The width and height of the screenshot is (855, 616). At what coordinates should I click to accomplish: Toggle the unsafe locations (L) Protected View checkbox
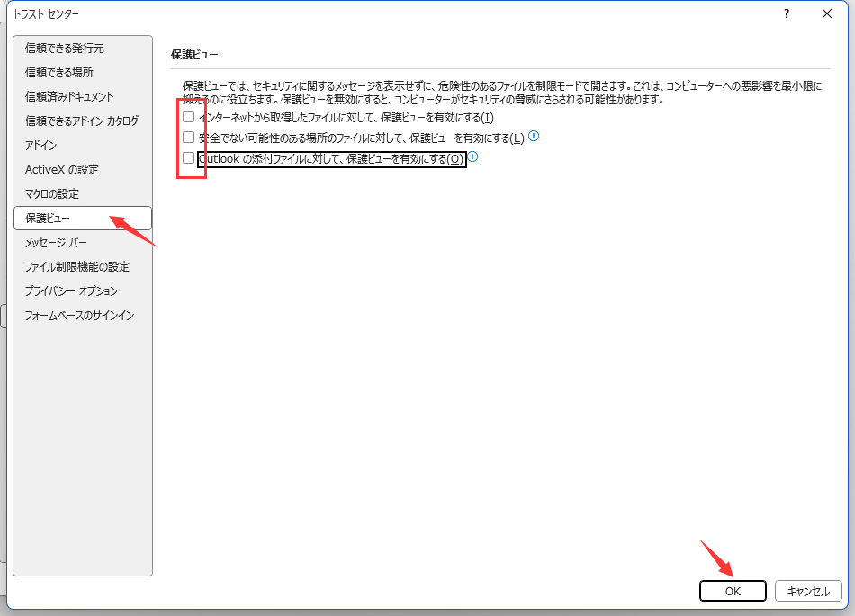(188, 138)
